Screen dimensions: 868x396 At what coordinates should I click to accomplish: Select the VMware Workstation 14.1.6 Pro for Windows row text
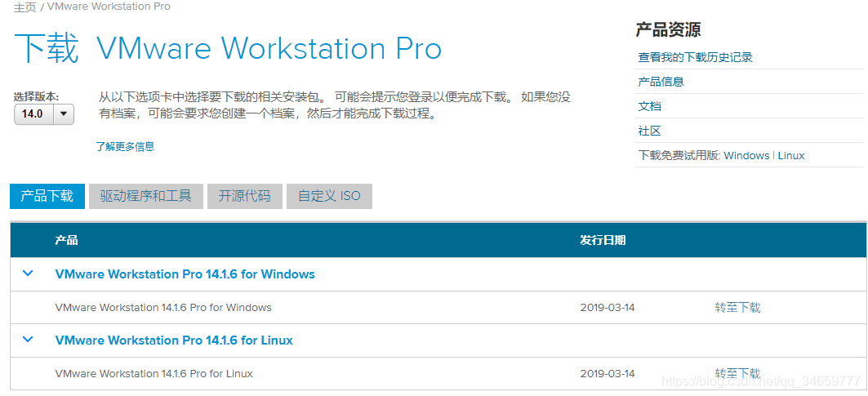tap(163, 307)
